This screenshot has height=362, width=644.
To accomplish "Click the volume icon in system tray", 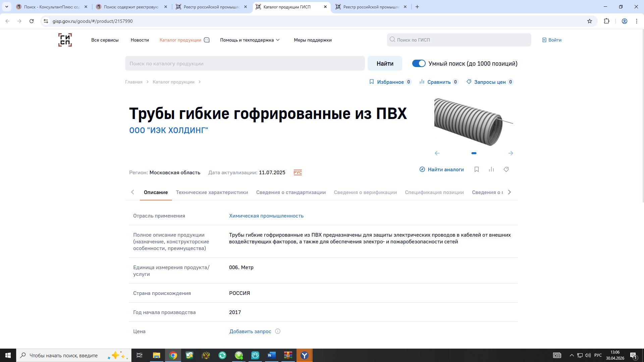I will (588, 355).
